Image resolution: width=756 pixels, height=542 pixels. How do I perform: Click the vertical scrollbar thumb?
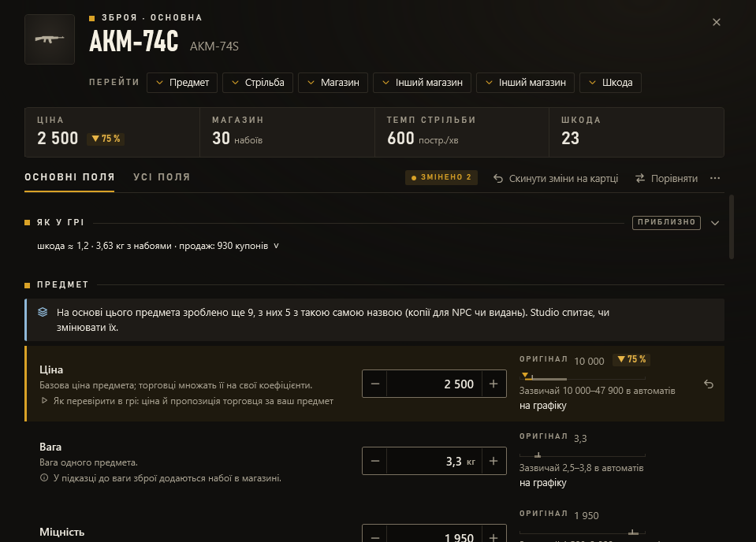coord(732,227)
